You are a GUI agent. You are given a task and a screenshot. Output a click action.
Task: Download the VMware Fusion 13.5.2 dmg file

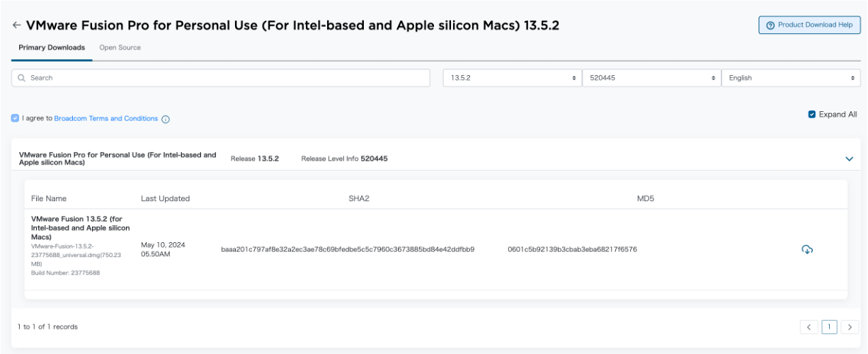click(x=806, y=249)
